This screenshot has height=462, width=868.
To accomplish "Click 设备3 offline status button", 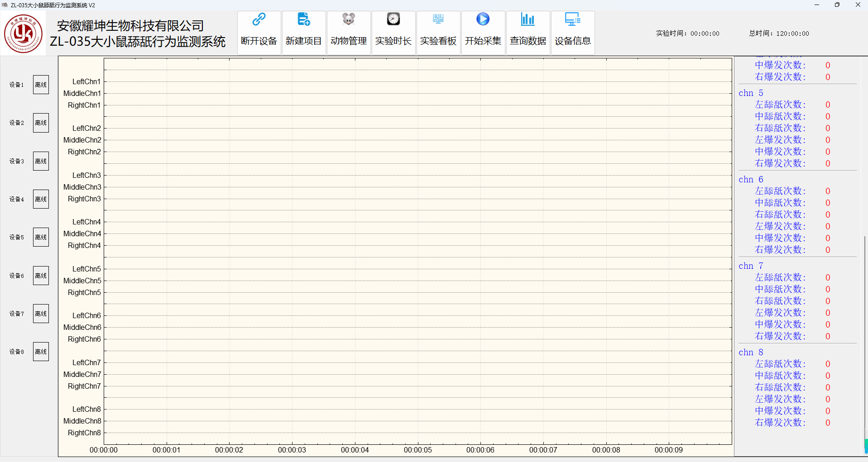I will (41, 161).
